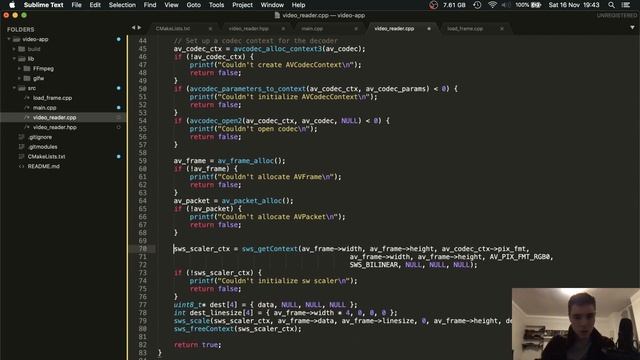Screen dimensions: 640x360
Task: Click the battery status icon
Action: (x=536, y=5)
